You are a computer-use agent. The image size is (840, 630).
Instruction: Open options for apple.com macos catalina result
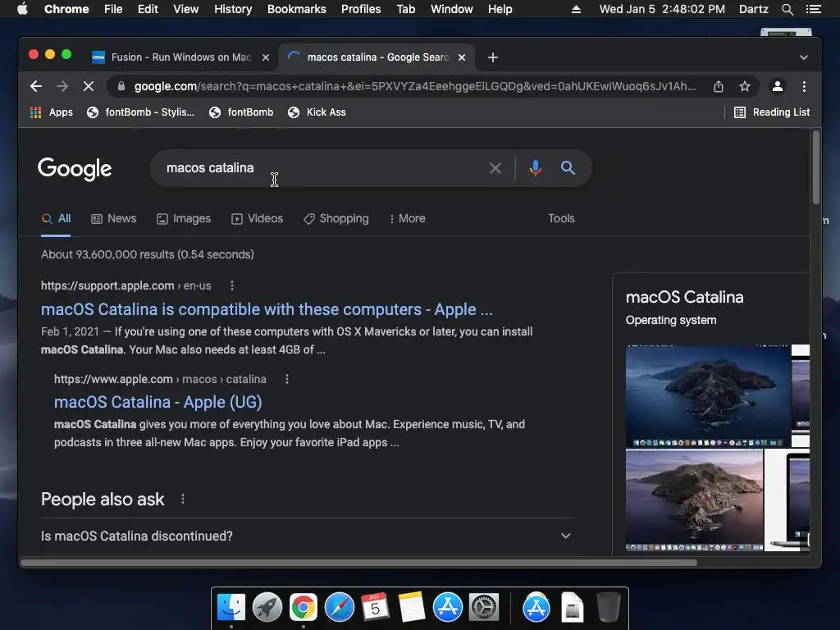coord(287,379)
